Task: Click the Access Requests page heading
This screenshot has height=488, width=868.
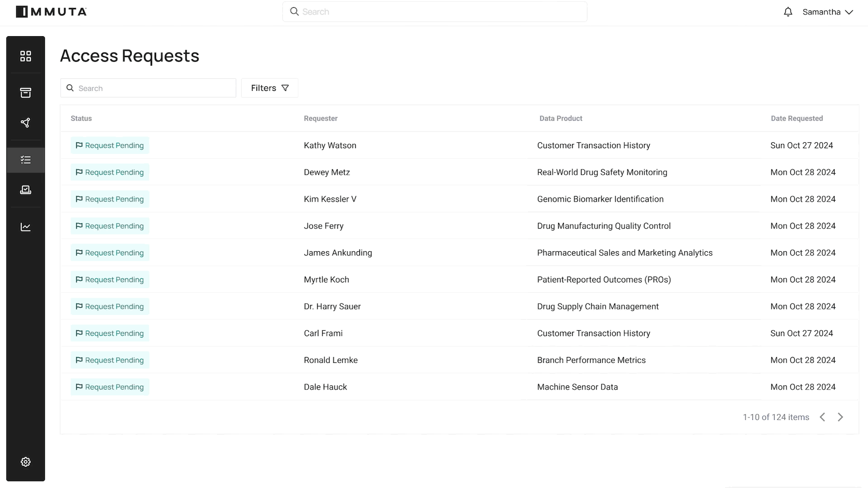Action: coord(130,56)
